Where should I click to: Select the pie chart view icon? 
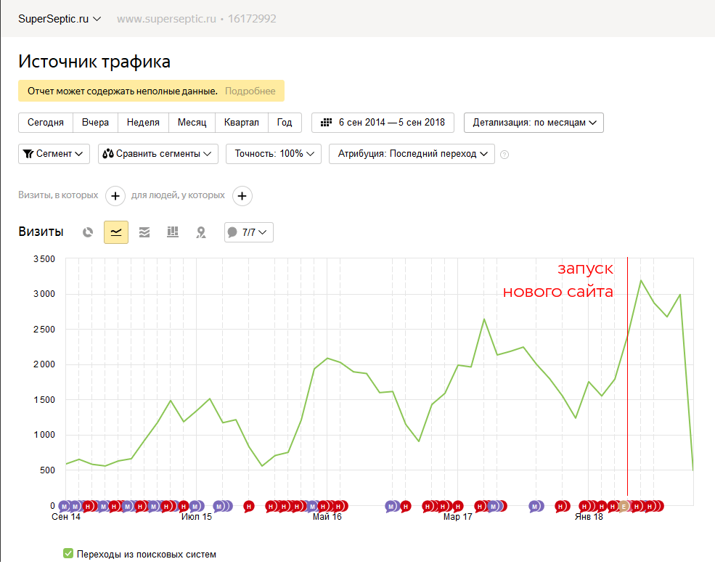click(x=88, y=232)
